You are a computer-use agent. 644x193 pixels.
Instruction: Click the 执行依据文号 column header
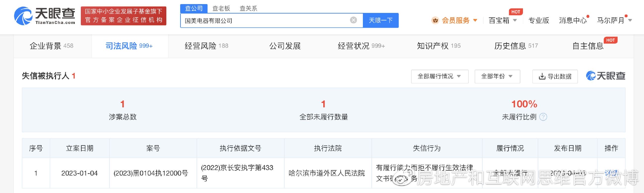pyautogui.click(x=241, y=148)
